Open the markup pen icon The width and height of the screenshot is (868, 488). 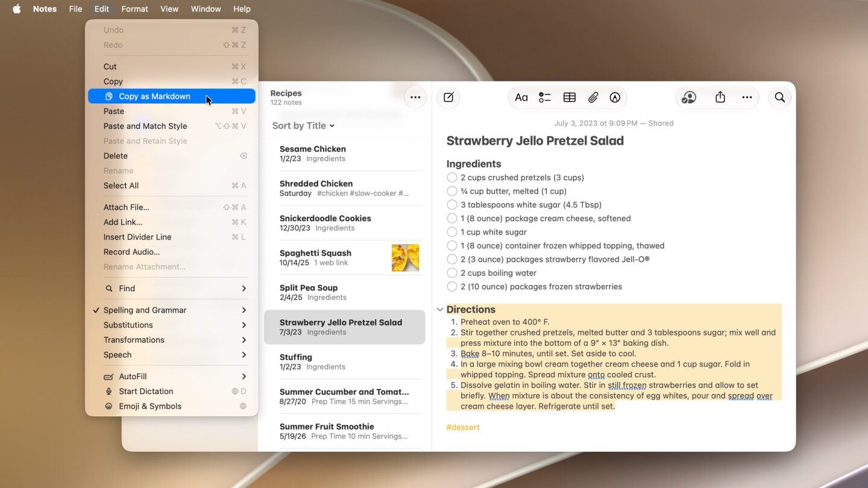point(615,98)
